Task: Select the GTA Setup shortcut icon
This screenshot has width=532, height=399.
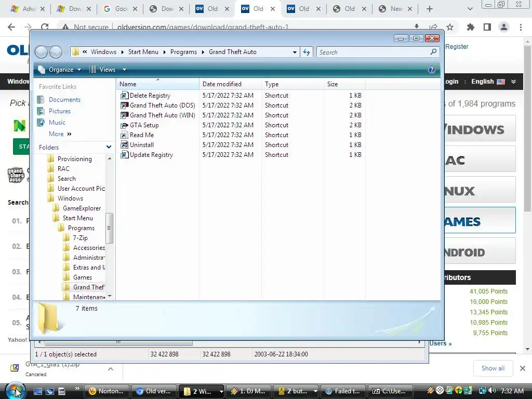Action: point(125,125)
